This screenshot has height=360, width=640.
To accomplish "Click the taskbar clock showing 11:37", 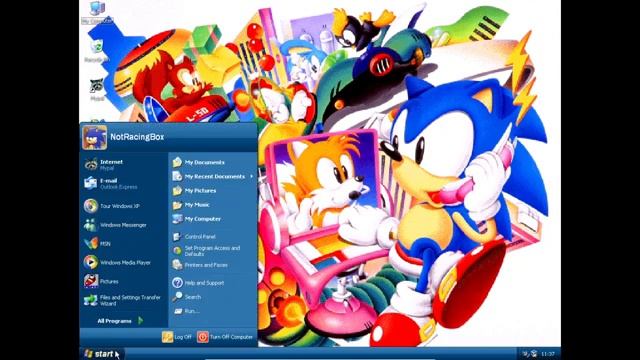I will point(548,354).
